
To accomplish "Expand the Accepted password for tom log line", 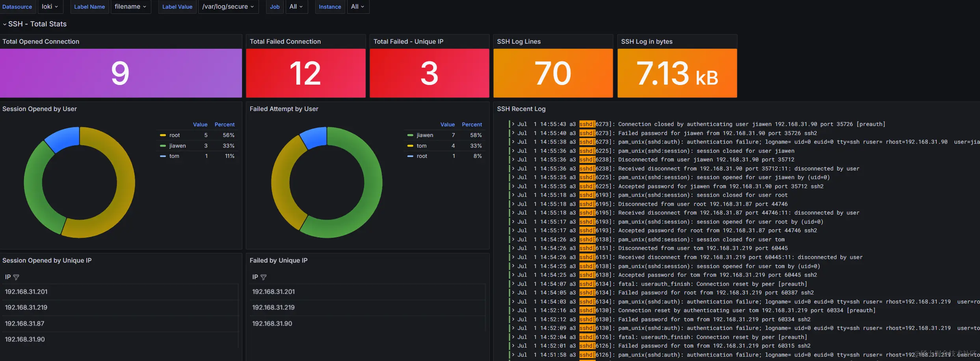I will click(x=513, y=275).
